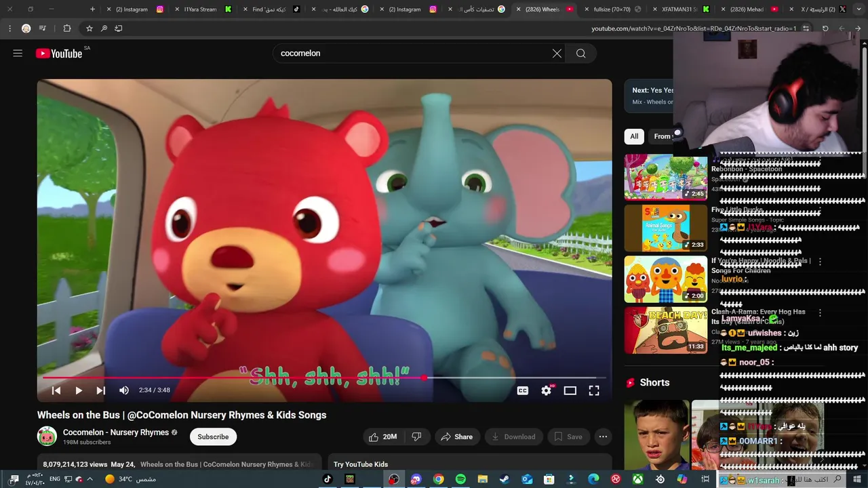Open the Next: Yes Yes mix queue panel
This screenshot has width=868, height=488.
tap(650, 96)
